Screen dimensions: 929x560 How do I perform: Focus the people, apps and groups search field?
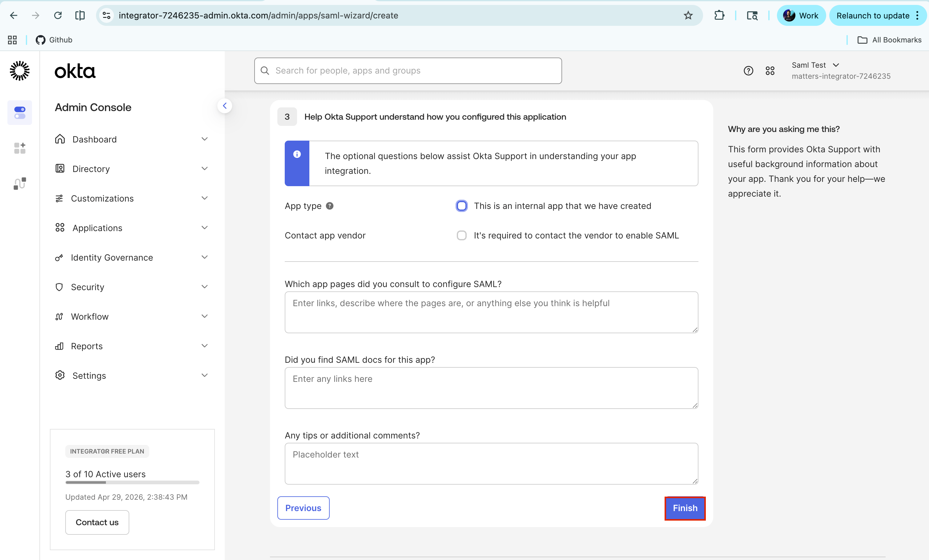click(x=408, y=70)
